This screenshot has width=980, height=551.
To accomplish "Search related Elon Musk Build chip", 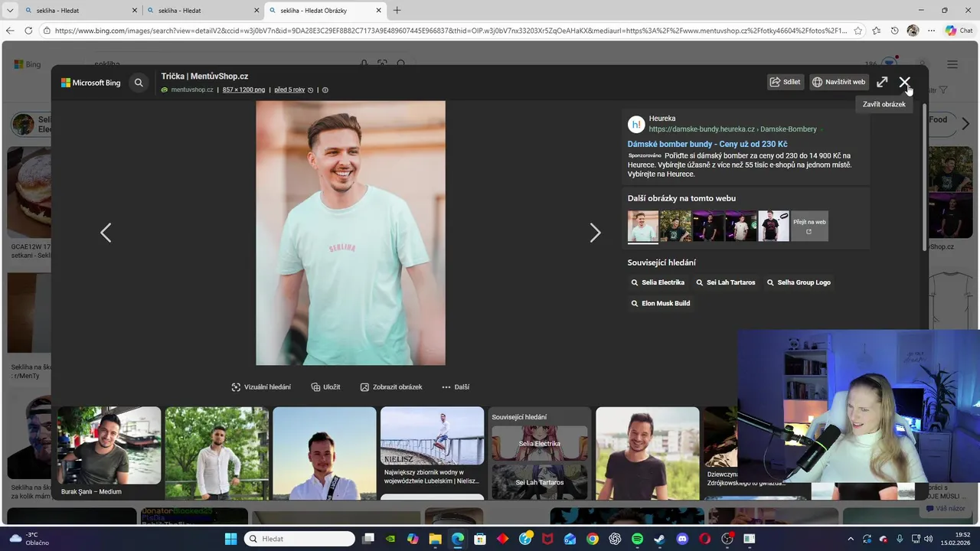I will (x=661, y=303).
